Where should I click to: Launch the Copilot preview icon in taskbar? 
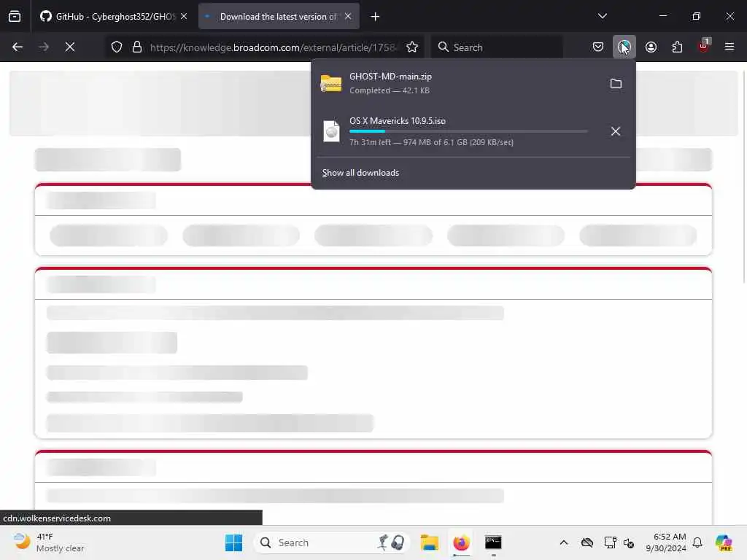pyautogui.click(x=724, y=542)
